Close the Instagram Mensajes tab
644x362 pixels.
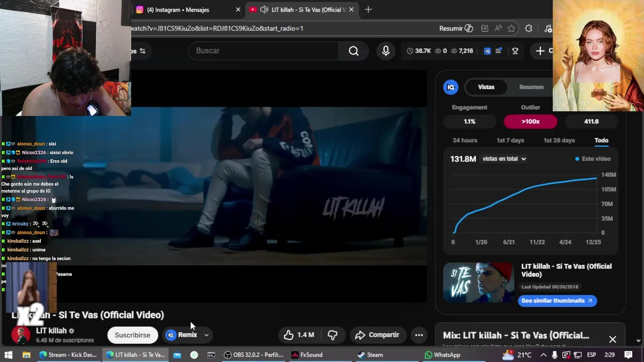tap(238, 10)
